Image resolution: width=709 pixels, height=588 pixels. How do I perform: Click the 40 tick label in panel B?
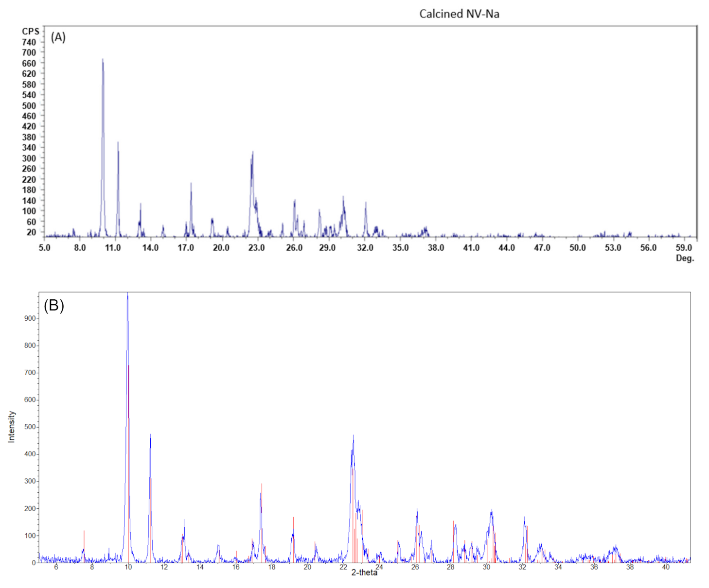[x=666, y=567]
